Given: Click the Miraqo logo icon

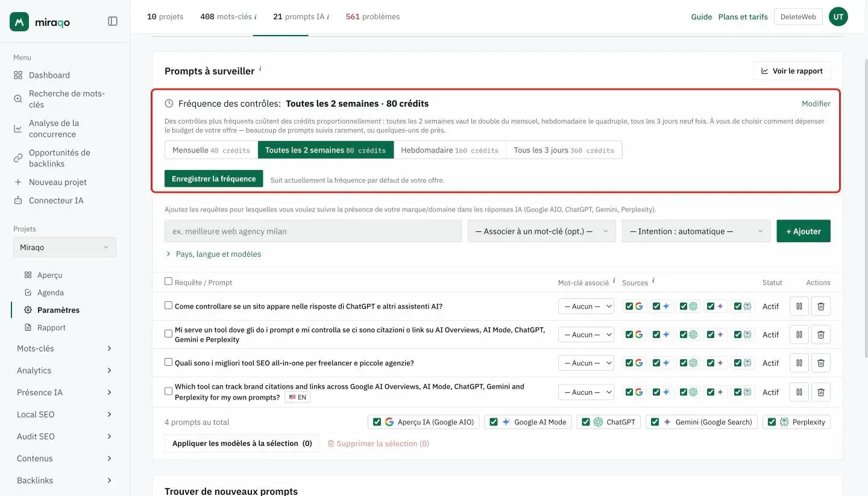Looking at the screenshot, I should [x=19, y=22].
